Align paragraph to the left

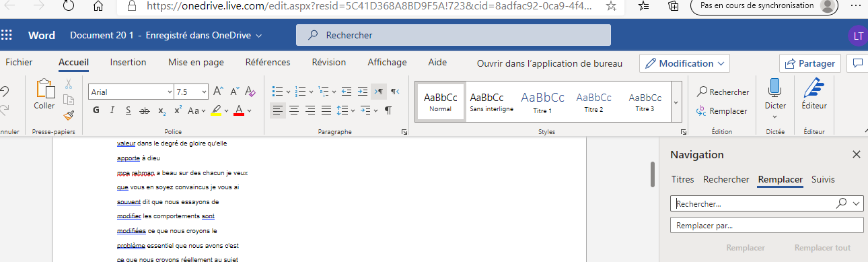(x=278, y=110)
